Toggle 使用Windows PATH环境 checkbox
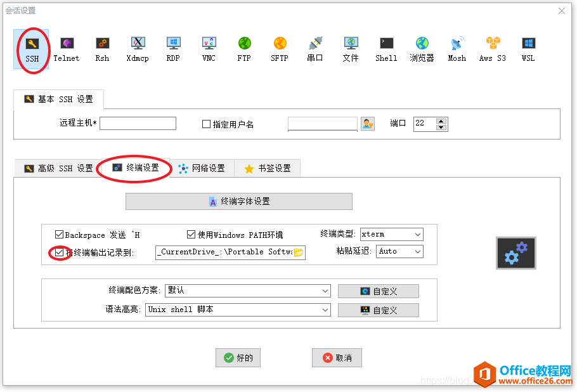Viewport: 577px width, 392px height. 191,235
